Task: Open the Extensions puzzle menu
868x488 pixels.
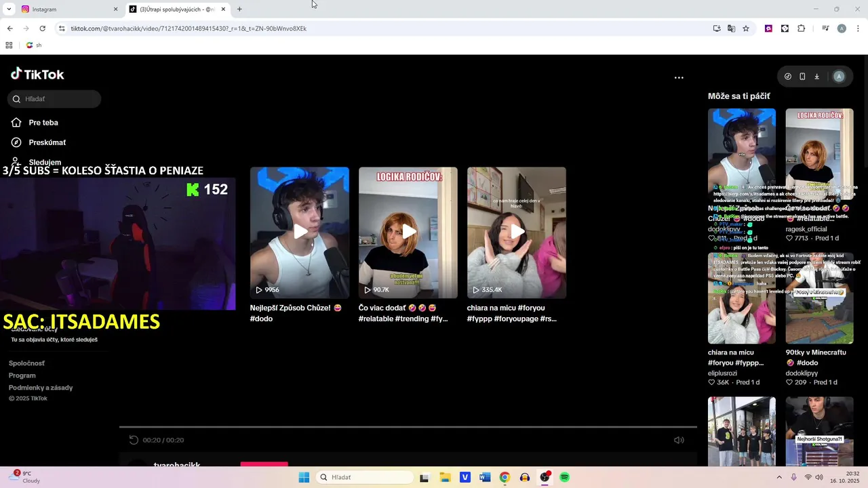Action: click(801, 28)
